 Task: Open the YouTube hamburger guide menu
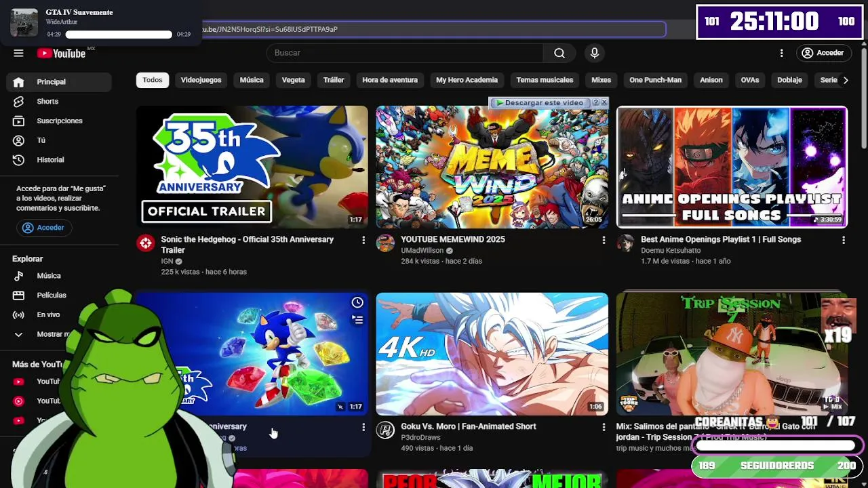click(18, 53)
